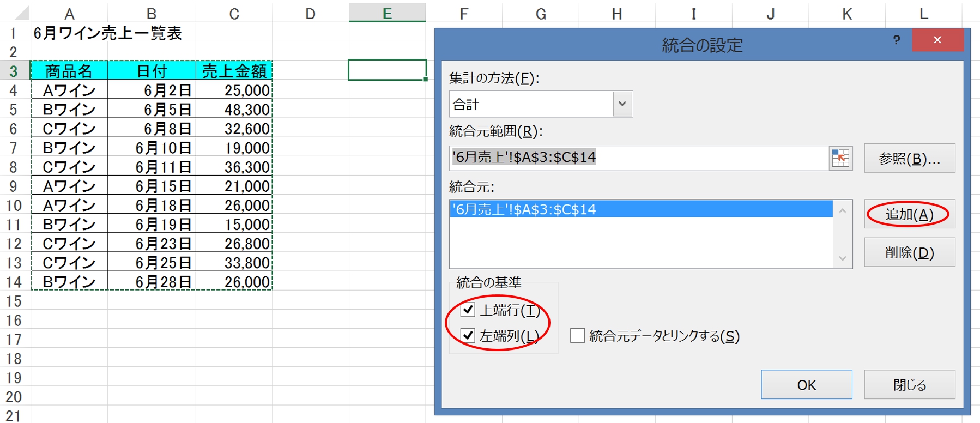Toggle the 左端列 checkbox
The width and height of the screenshot is (980, 423).
(x=468, y=335)
